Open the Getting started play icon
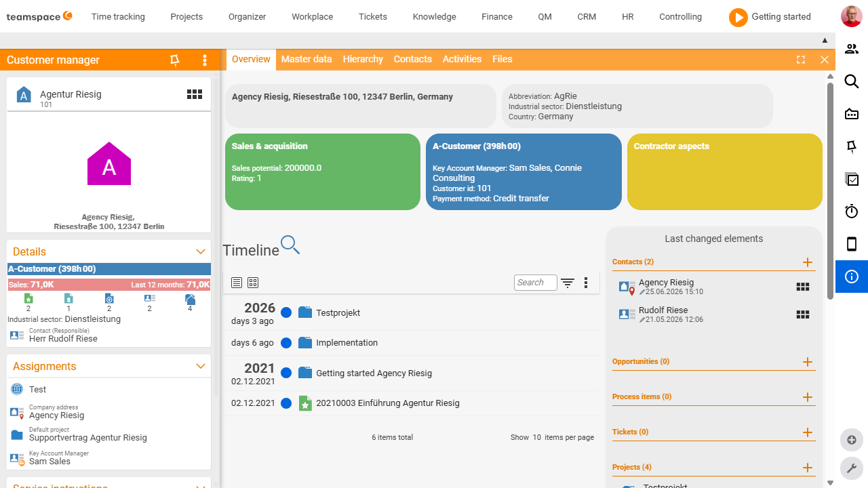Screen dimensions: 868x488 click(738, 17)
